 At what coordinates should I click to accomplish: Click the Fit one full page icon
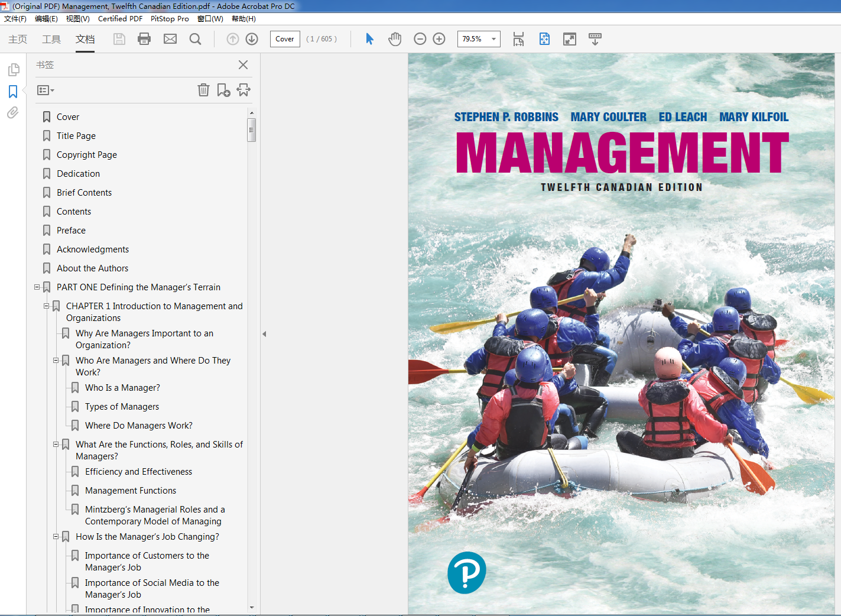point(544,39)
